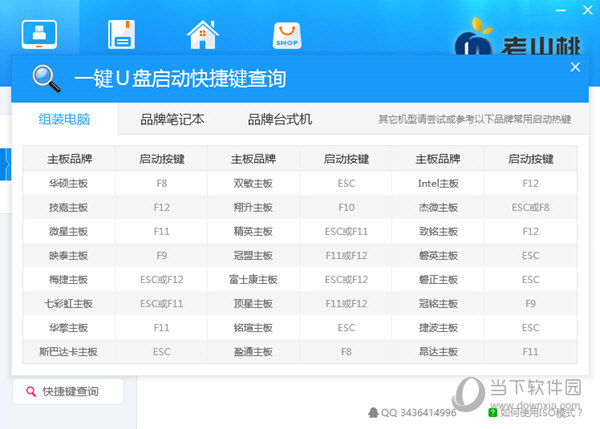This screenshot has height=429, width=600.
Task: Select the Intel主板 cell
Action: click(x=438, y=183)
